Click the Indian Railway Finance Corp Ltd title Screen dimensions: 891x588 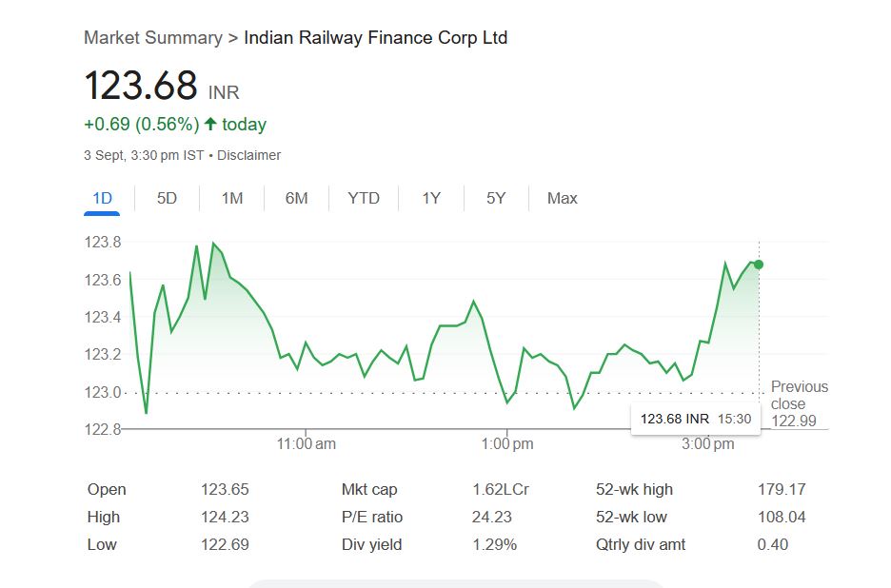tap(375, 38)
